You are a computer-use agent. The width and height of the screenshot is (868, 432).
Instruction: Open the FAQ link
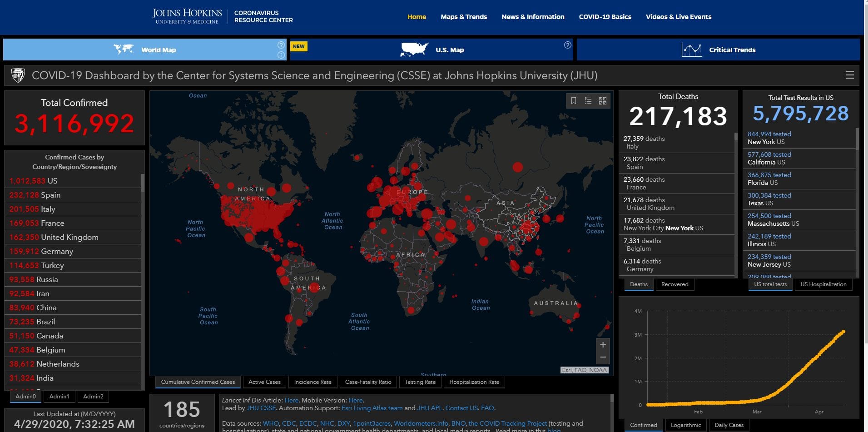(x=487, y=408)
